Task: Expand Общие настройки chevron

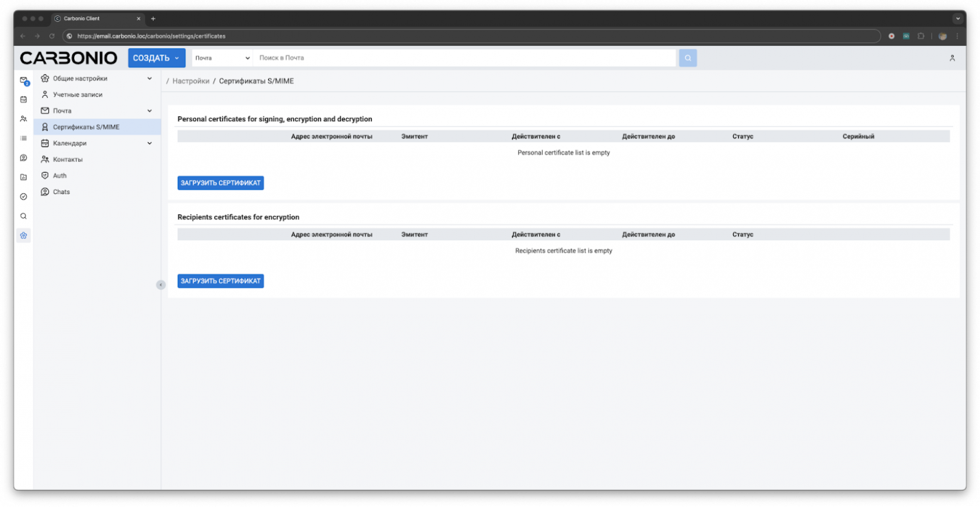Action: [150, 79]
